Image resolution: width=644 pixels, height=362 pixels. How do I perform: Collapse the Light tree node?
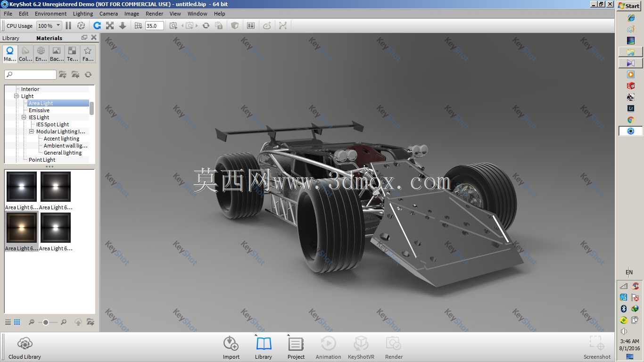coord(17,96)
